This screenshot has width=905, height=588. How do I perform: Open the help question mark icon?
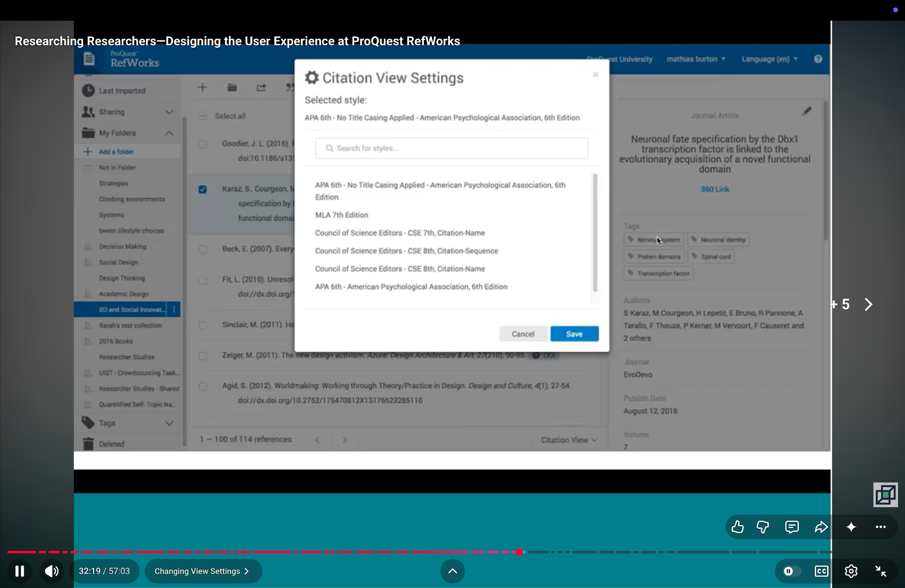tap(818, 59)
